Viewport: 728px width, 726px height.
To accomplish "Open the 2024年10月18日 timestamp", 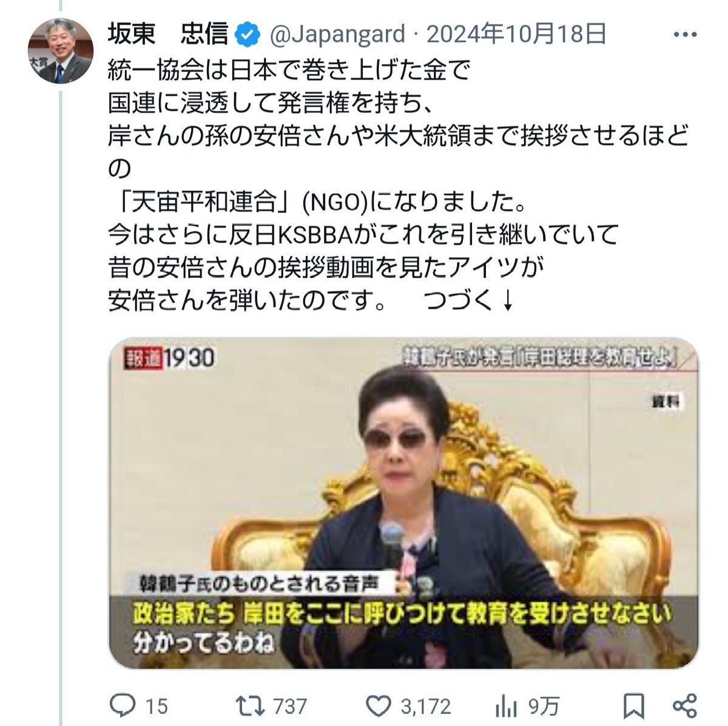I will click(516, 35).
